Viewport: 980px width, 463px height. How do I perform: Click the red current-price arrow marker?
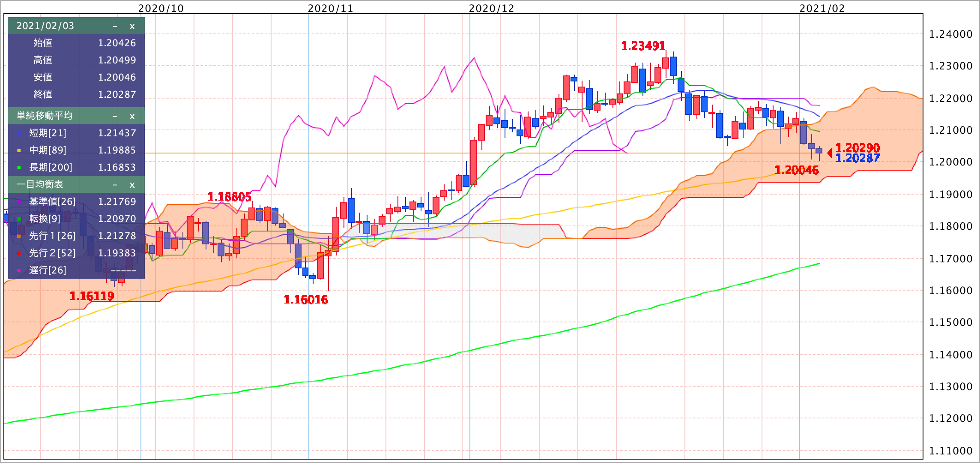tap(830, 153)
